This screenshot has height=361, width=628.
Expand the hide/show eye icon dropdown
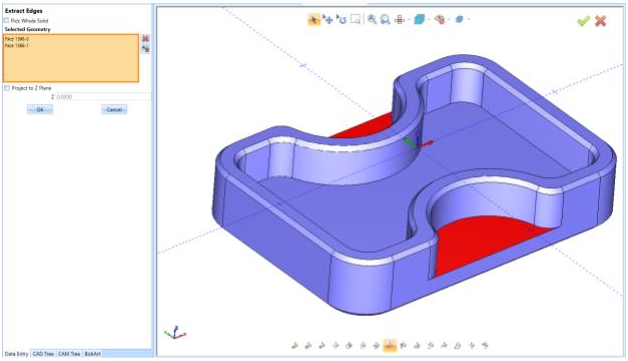coord(449,19)
